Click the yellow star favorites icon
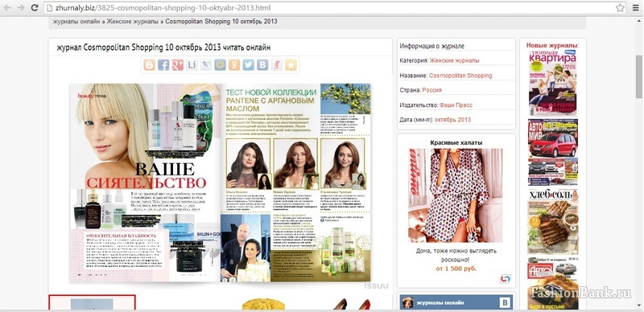 [x=291, y=65]
